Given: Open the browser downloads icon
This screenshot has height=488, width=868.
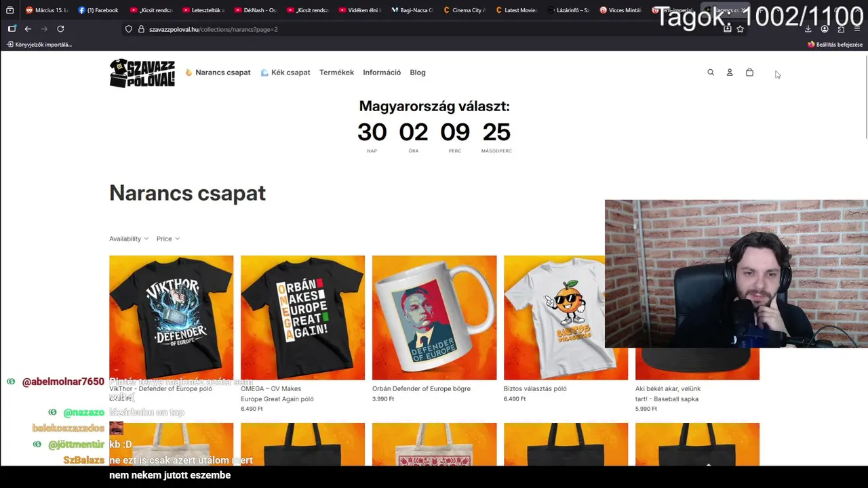Looking at the screenshot, I should point(808,29).
